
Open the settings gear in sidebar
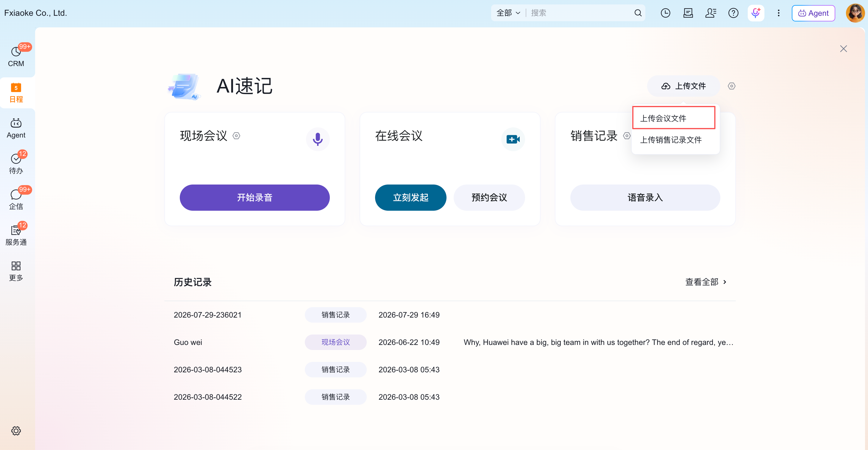16,431
